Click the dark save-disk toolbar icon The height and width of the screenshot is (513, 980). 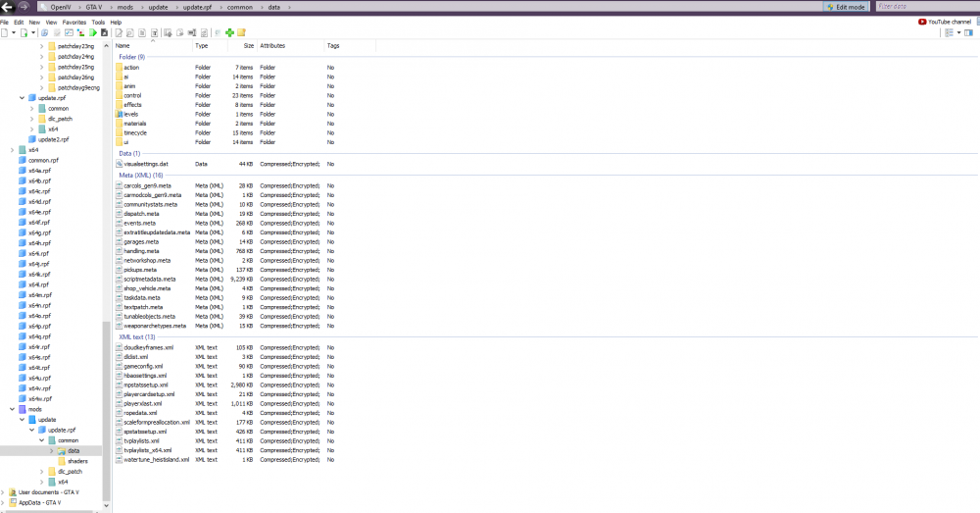click(x=105, y=32)
